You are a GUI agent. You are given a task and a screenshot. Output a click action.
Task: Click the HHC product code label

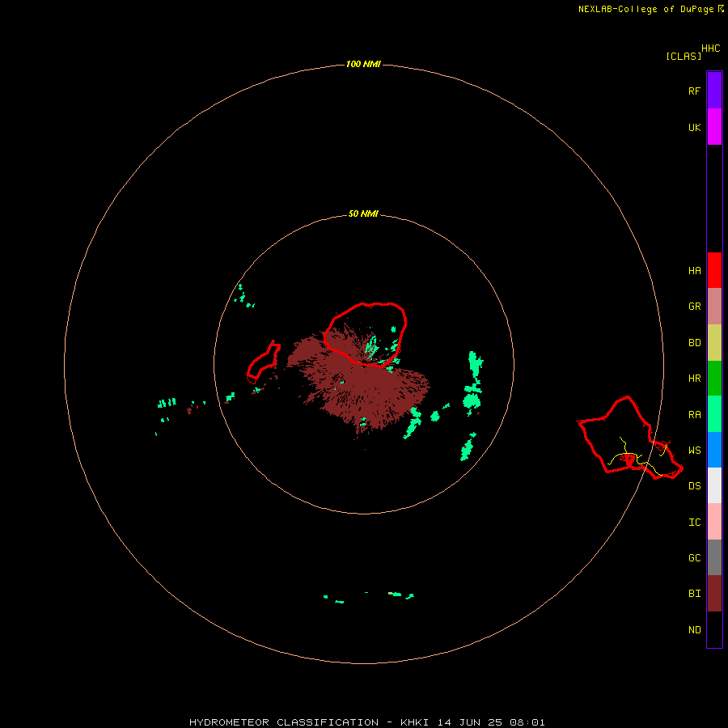pyautogui.click(x=710, y=49)
